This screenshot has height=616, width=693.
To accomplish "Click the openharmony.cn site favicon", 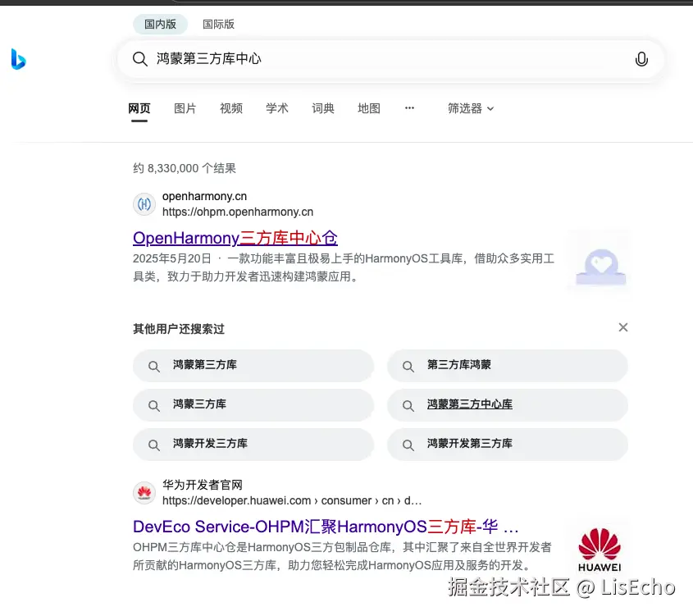I will tap(144, 204).
